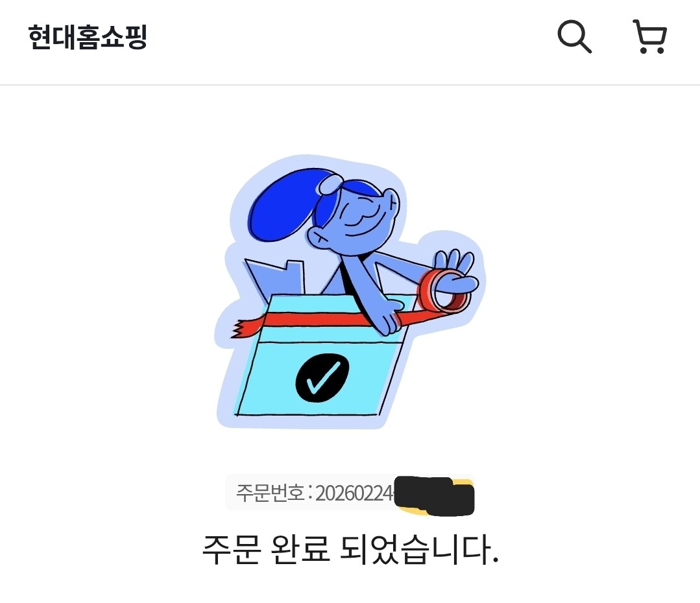The width and height of the screenshot is (700, 603).
Task: Click the torn end of the red tape
Action: click(245, 329)
